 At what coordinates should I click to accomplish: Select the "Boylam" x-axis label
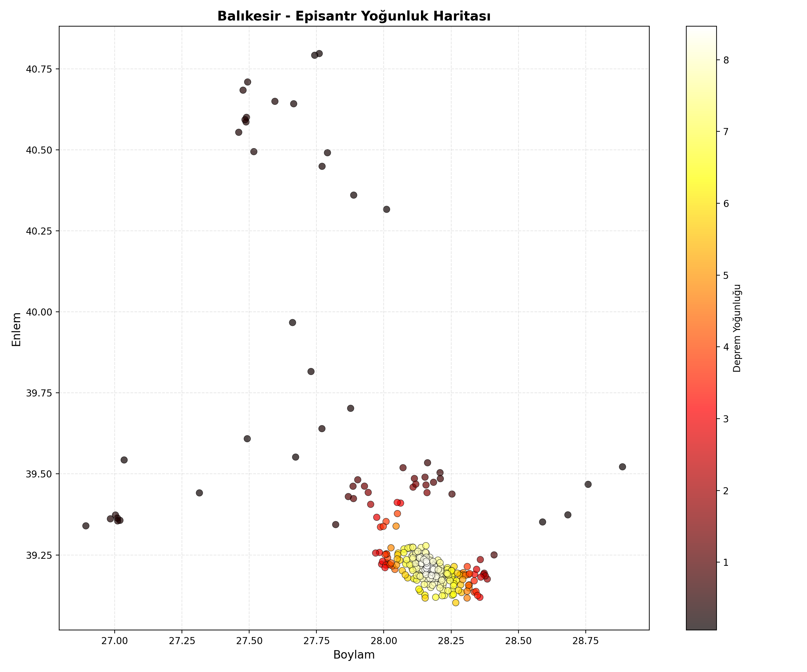click(354, 655)
